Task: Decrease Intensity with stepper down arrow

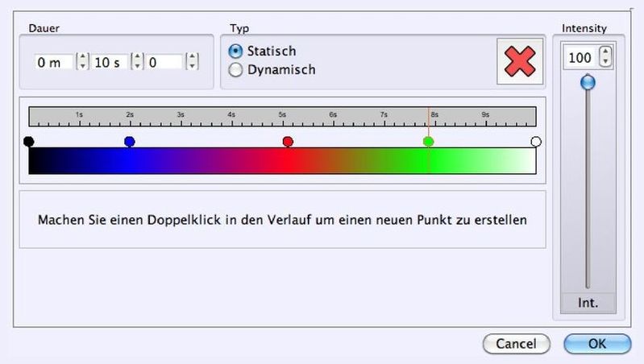Action: 605,61
